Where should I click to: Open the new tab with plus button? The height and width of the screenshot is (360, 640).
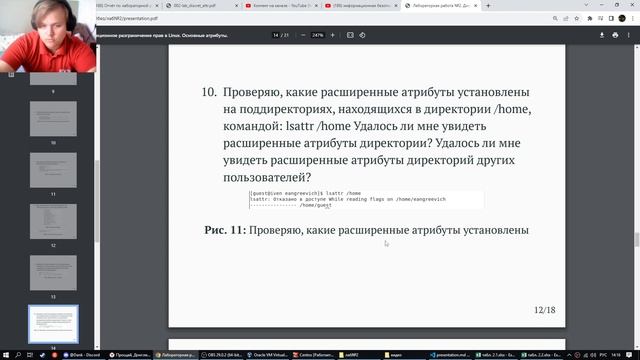(488, 6)
